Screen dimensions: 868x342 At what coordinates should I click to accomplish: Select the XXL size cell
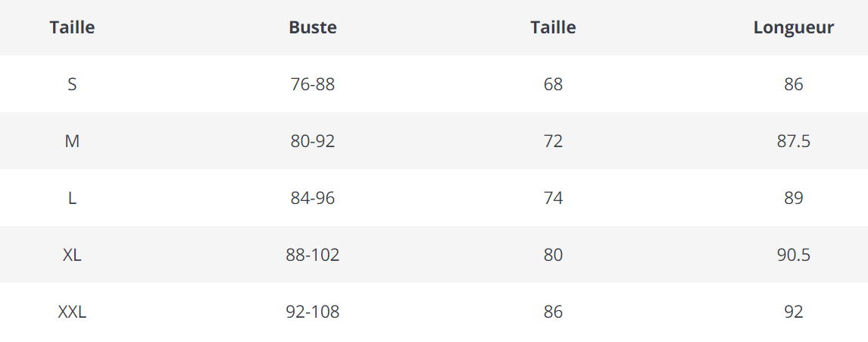tap(72, 312)
